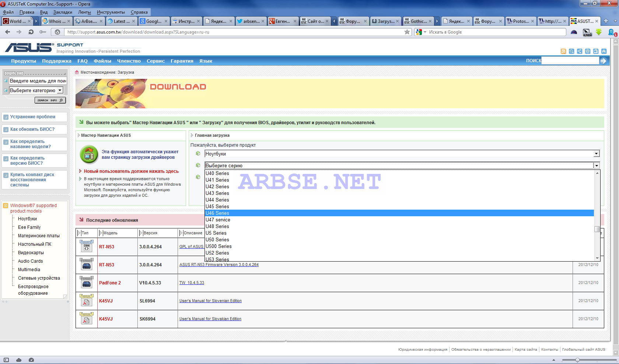Image resolution: width=619 pixels, height=364 pixels.
Task: Click the orange RSS feed icon
Action: click(x=563, y=51)
